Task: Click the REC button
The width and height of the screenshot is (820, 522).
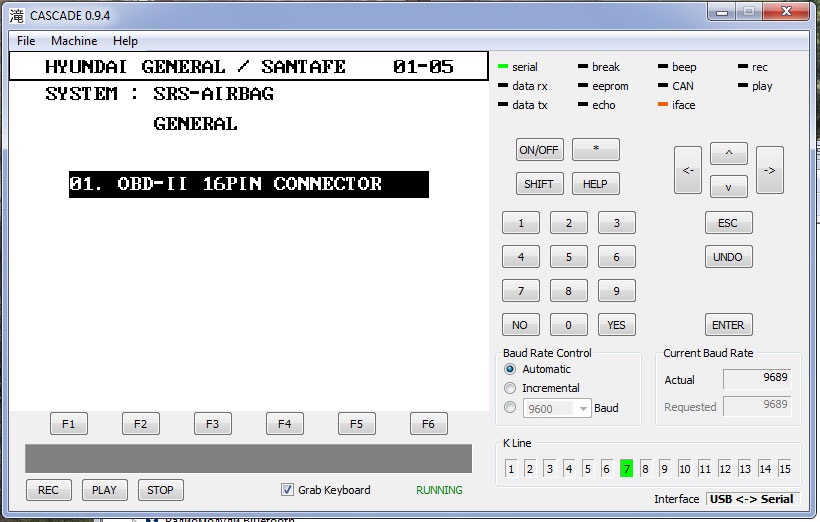Action: coord(49,490)
